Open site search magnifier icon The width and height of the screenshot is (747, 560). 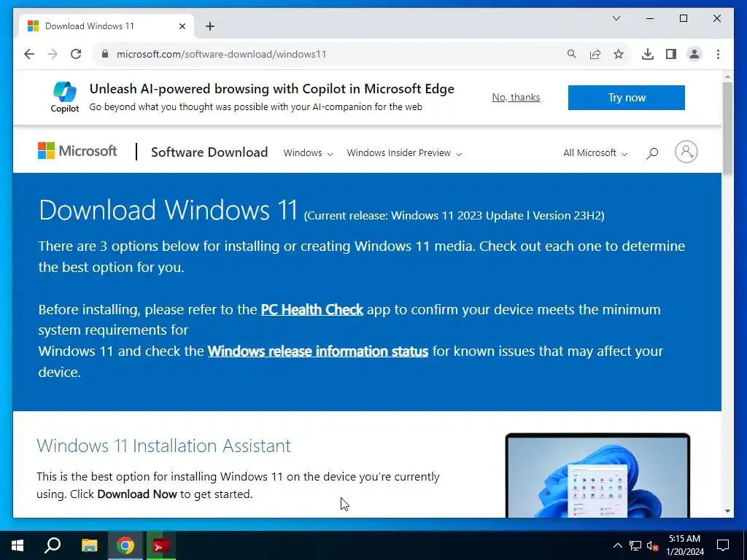[652, 153]
